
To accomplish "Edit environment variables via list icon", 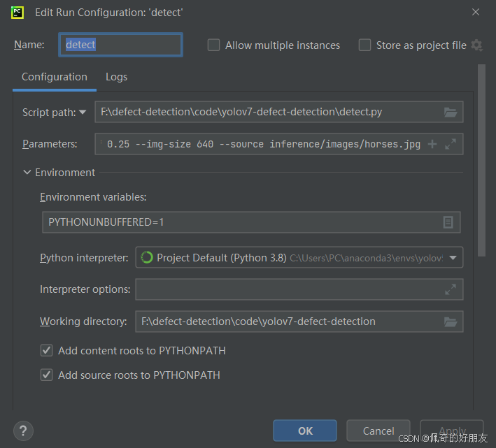I will point(448,222).
